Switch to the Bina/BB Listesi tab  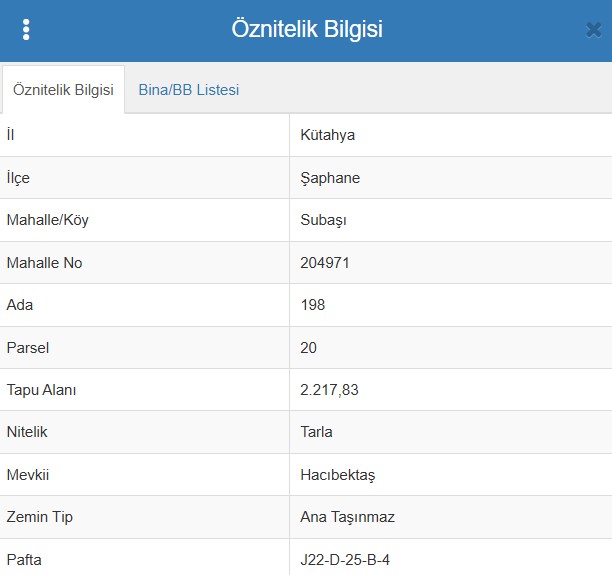click(x=188, y=90)
